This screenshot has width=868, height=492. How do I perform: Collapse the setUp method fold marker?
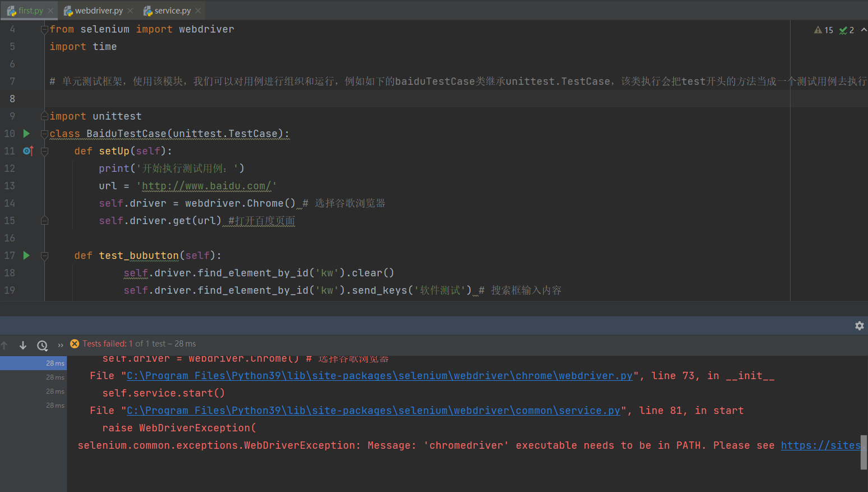pyautogui.click(x=44, y=151)
